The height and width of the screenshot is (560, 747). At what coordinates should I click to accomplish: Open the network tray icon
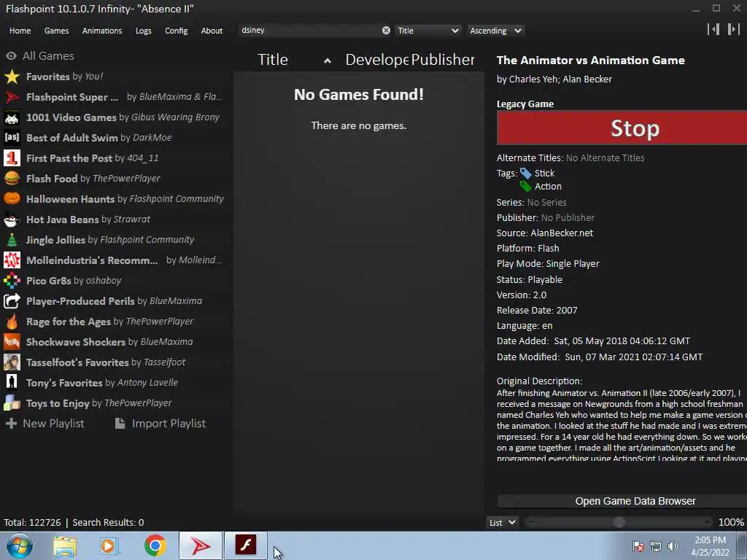tap(656, 547)
